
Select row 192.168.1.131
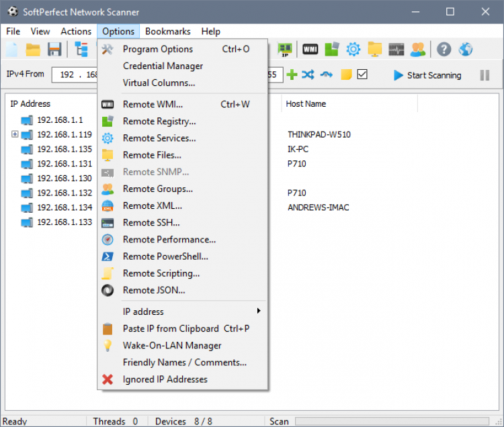tap(65, 164)
